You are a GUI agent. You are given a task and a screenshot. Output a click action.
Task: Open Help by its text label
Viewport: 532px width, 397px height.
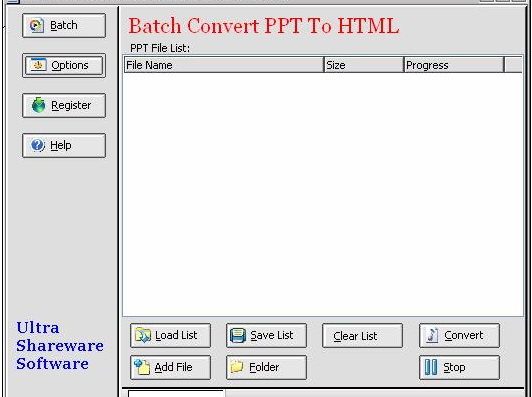(61, 145)
